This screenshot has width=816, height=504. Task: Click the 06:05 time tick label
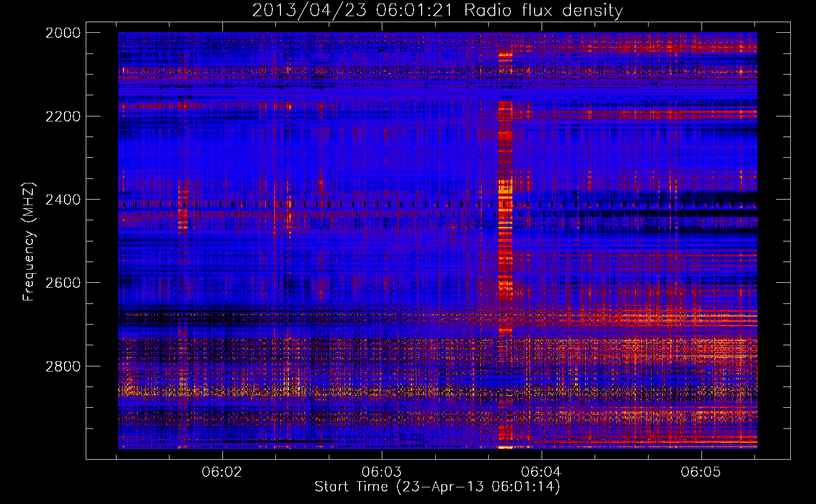coord(701,472)
